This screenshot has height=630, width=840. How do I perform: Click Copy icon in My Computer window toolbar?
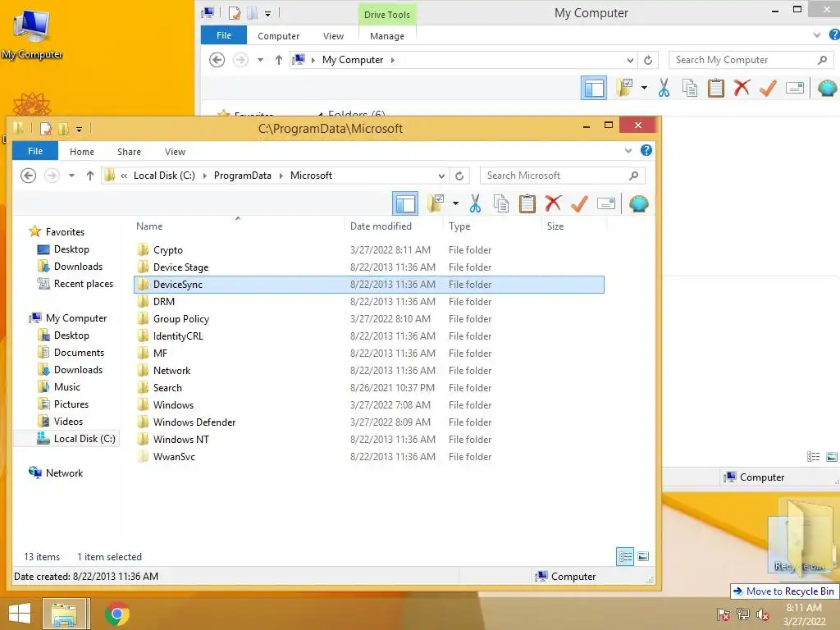point(690,88)
